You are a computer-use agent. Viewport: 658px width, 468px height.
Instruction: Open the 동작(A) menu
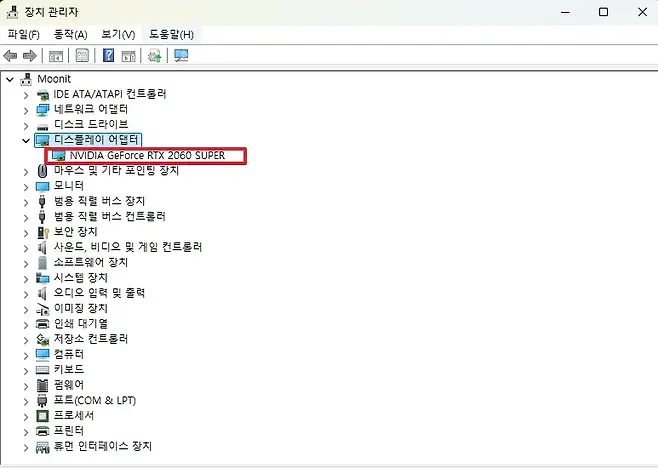(x=70, y=34)
